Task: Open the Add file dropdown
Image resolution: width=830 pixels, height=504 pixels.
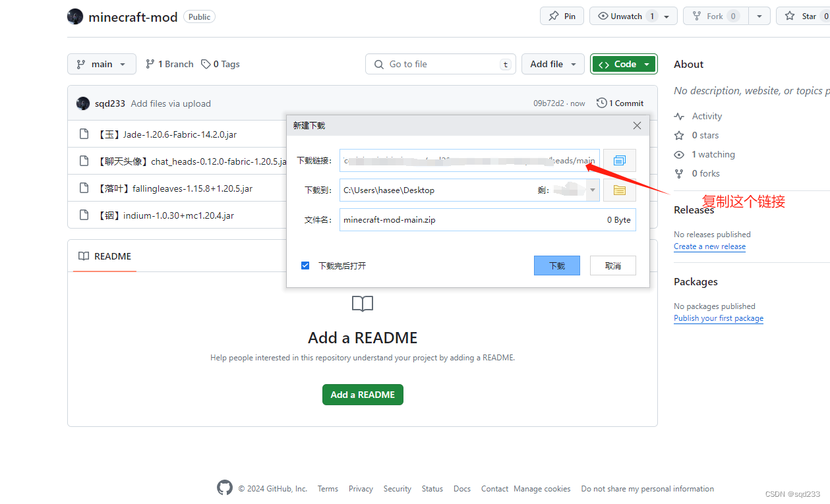Action: point(553,64)
